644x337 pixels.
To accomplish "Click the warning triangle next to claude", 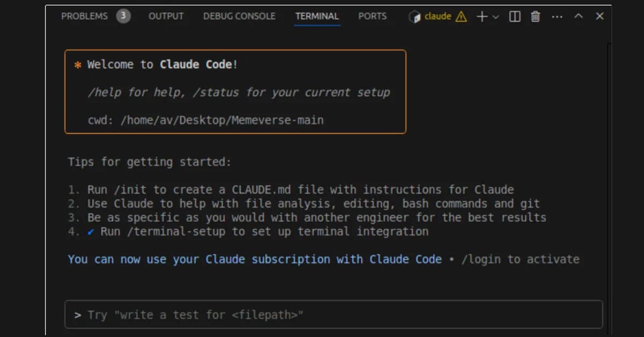I will [x=460, y=16].
